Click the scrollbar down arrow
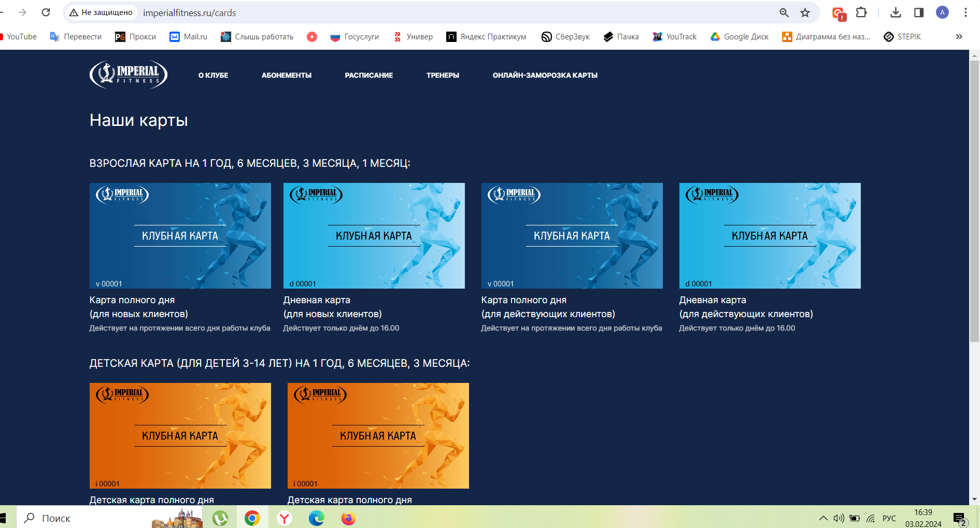980x528 pixels. [974, 500]
